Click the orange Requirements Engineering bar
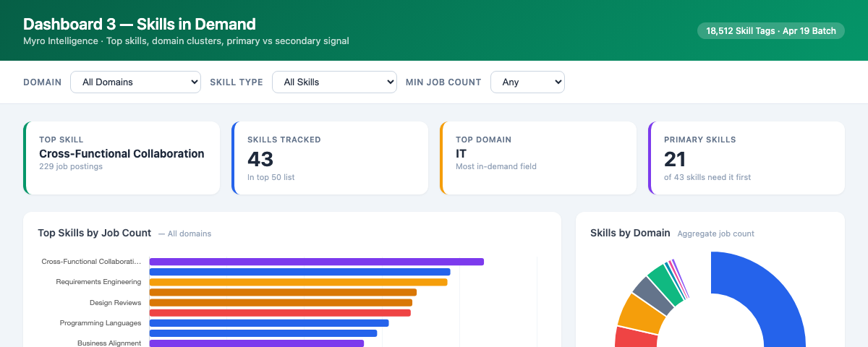 tap(298, 282)
